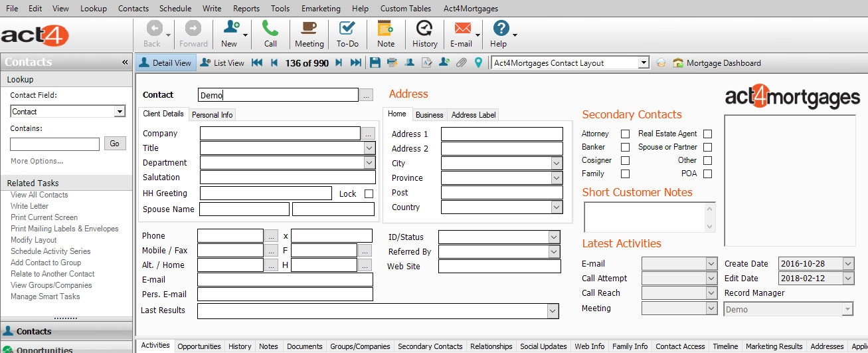The height and width of the screenshot is (353, 868).
Task: Collapse the Contacts side panel
Action: (x=125, y=62)
